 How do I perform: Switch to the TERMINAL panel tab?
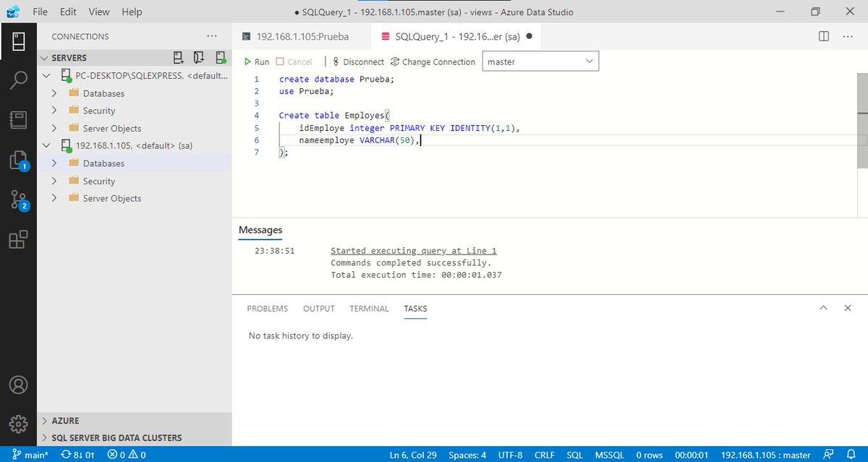click(369, 309)
